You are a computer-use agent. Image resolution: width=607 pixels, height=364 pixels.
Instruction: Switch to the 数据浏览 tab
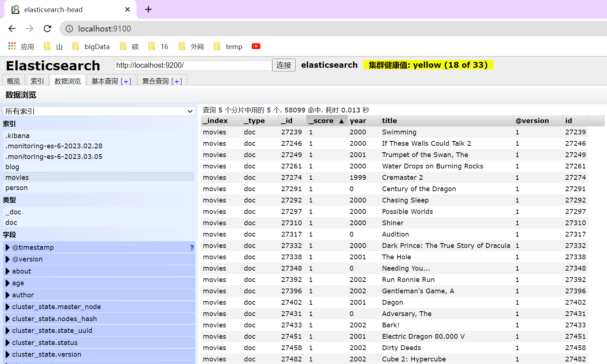pyautogui.click(x=68, y=81)
